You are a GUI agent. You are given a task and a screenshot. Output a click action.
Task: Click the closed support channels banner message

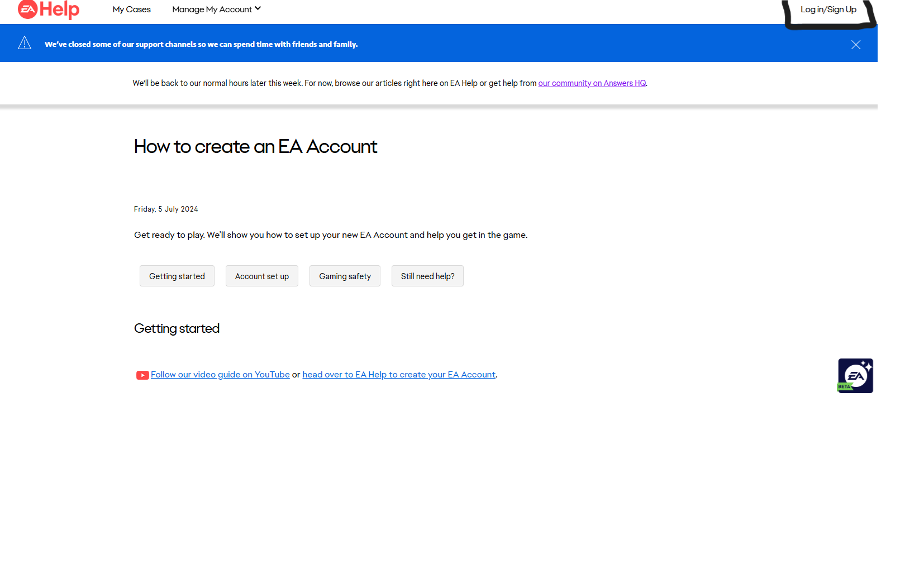[201, 44]
